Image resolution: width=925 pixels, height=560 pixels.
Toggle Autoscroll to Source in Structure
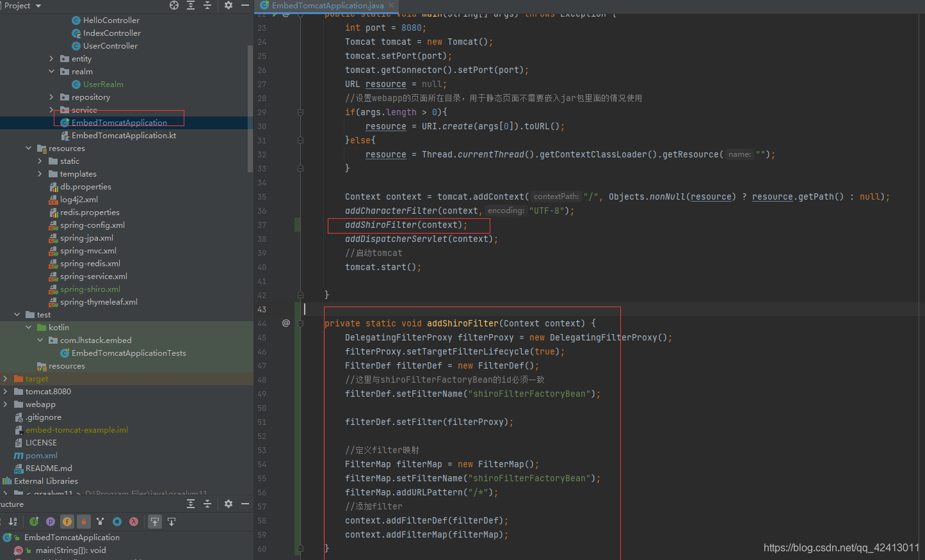pos(155,522)
